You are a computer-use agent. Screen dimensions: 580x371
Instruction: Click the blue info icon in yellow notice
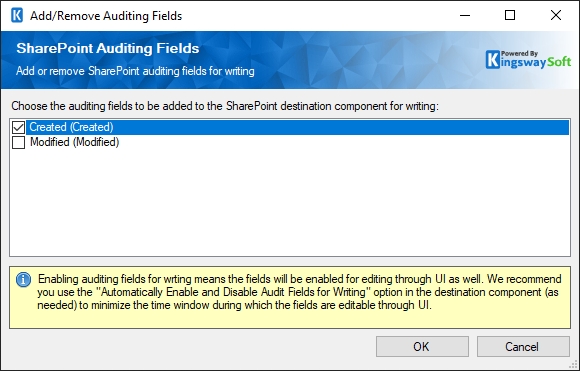point(24,280)
